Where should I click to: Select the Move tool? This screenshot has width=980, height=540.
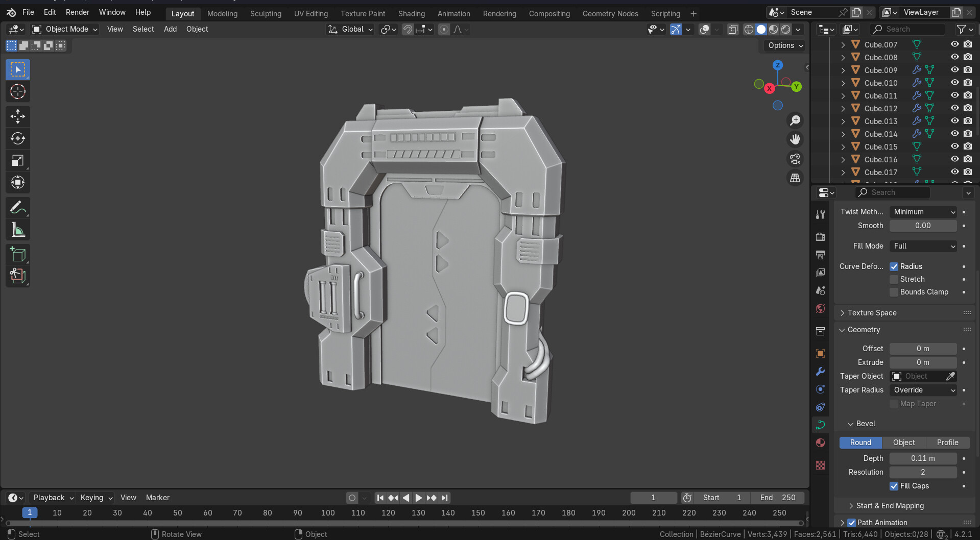(x=17, y=116)
